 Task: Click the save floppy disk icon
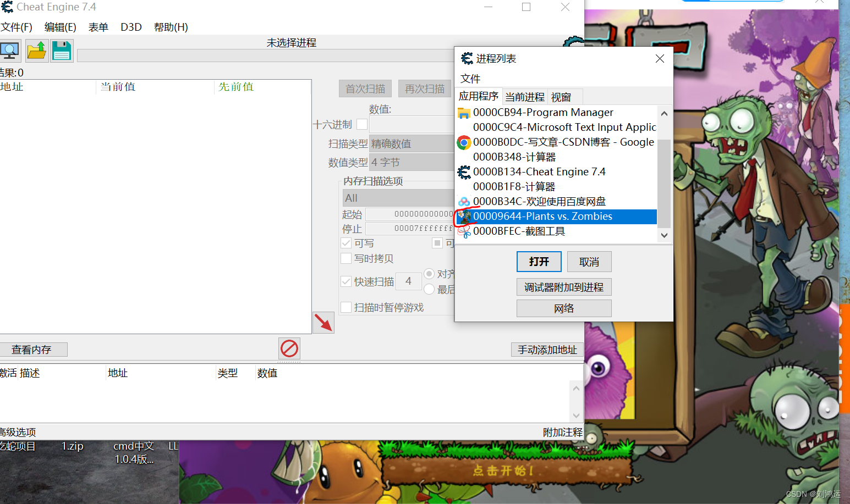pos(62,51)
